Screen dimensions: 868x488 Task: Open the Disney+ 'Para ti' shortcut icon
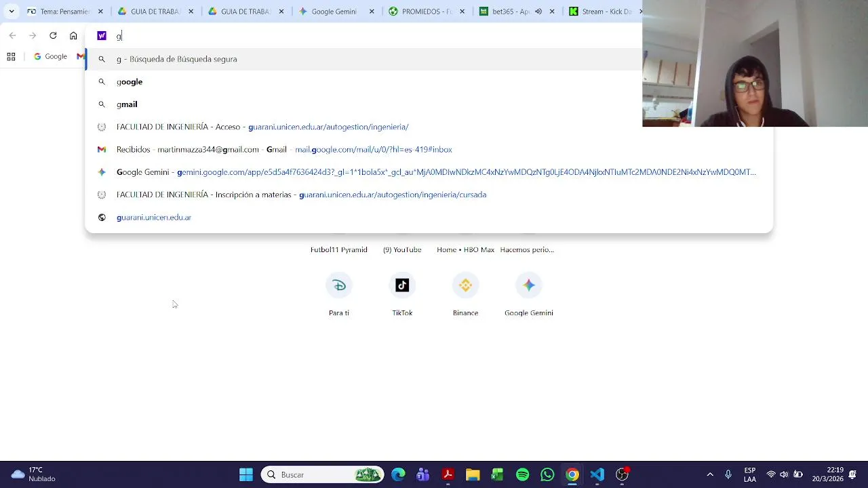[x=339, y=285]
